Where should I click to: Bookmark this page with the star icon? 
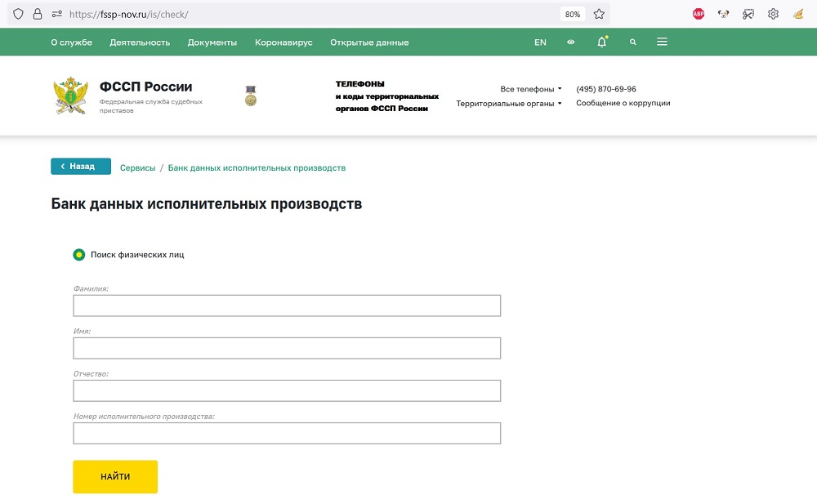599,14
